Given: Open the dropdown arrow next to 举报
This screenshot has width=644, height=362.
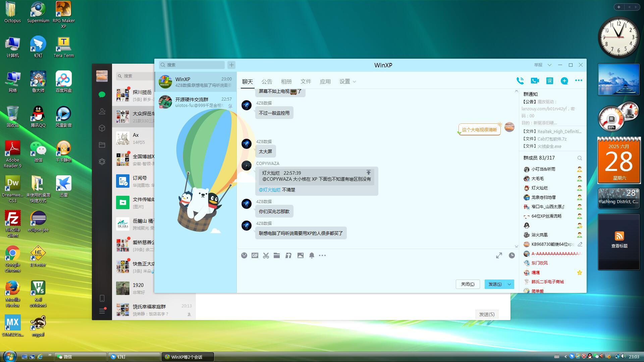Looking at the screenshot, I should pyautogui.click(x=549, y=65).
